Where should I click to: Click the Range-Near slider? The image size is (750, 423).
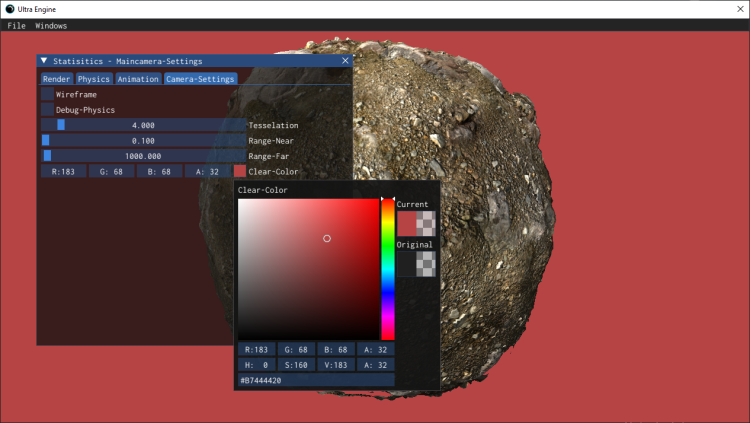[143, 141]
